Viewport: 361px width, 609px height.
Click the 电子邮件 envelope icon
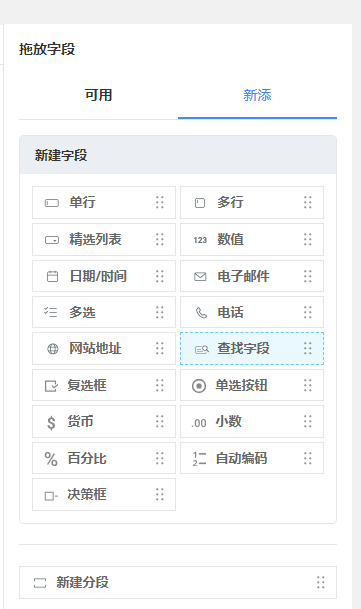(200, 277)
